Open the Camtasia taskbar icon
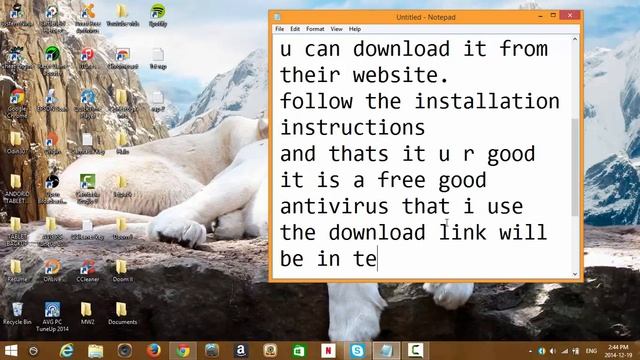The image size is (640, 360). click(416, 351)
